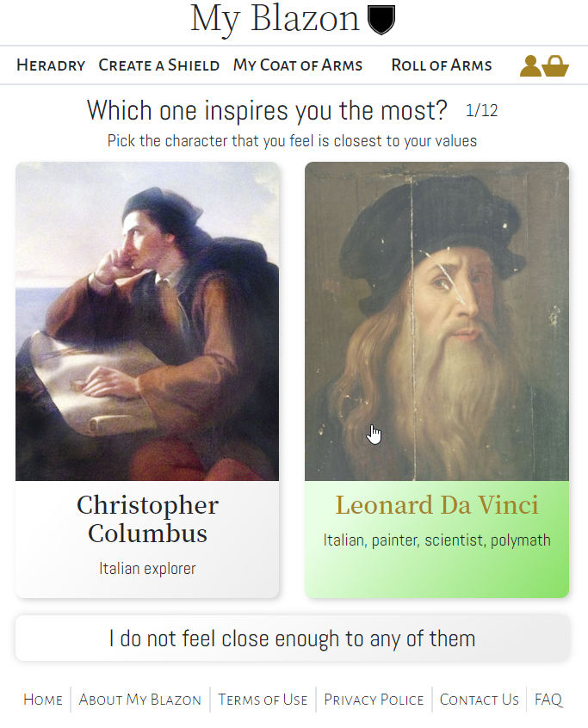Click About My Blazon in footer
The width and height of the screenshot is (588, 728).
coord(139,700)
